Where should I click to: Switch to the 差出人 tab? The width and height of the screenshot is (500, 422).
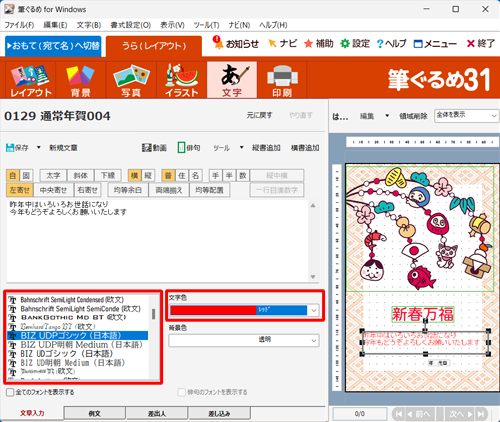pyautogui.click(x=157, y=413)
